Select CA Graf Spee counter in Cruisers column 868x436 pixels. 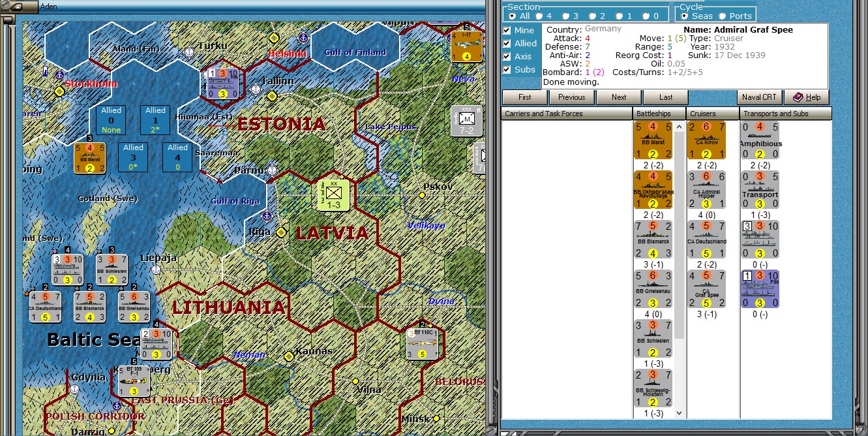point(706,289)
